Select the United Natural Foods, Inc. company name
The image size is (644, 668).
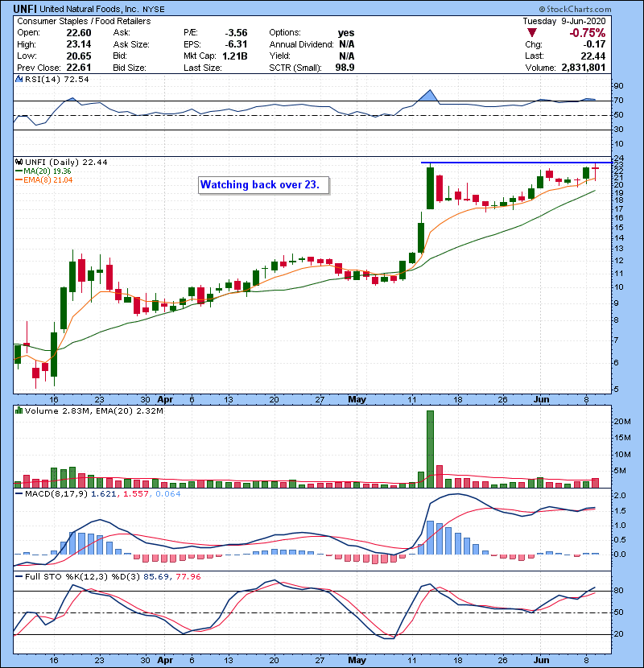click(89, 9)
